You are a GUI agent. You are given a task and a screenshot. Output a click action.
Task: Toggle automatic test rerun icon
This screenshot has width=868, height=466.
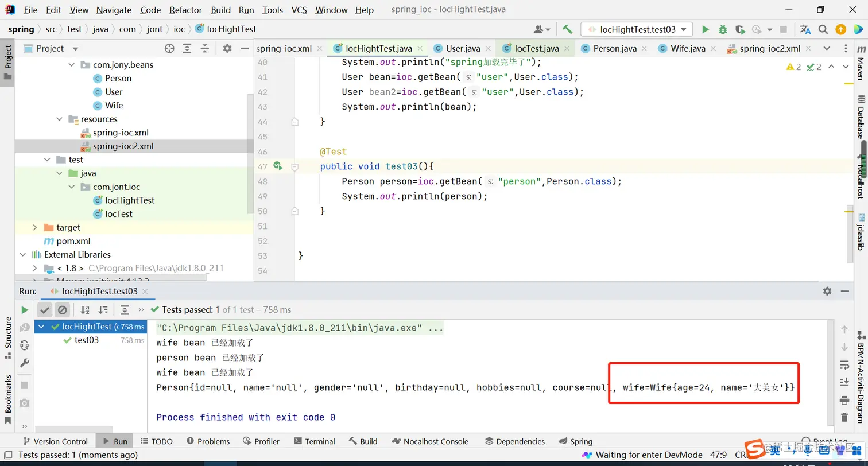(x=24, y=345)
